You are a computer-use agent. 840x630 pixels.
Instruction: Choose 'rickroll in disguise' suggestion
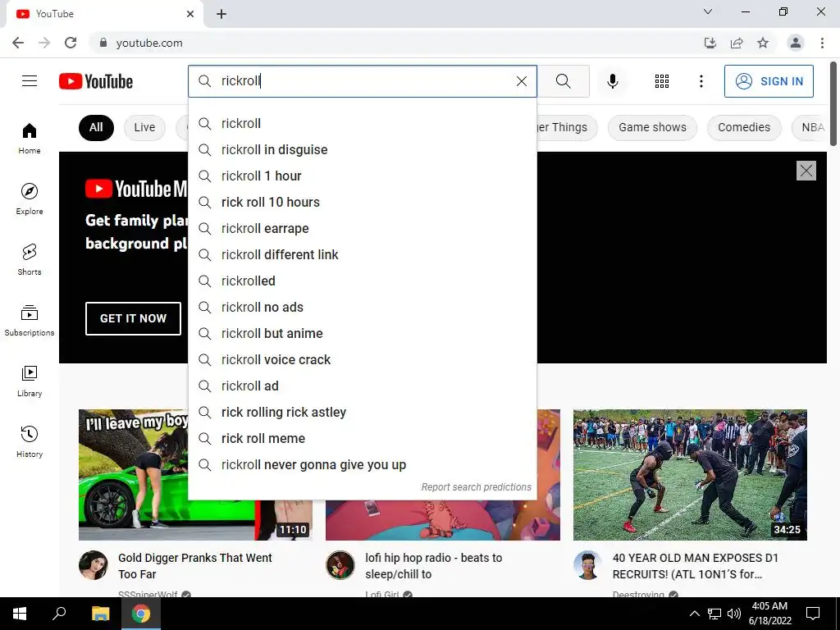[x=362, y=149]
